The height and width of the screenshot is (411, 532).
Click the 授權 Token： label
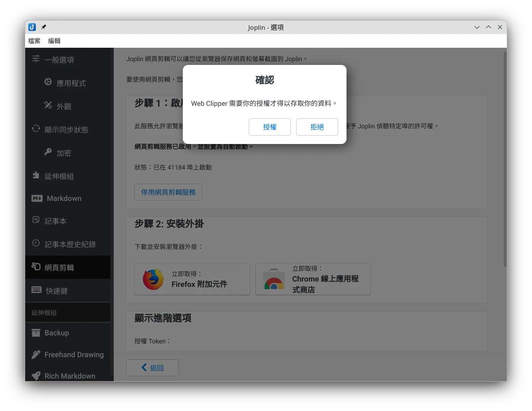point(153,341)
